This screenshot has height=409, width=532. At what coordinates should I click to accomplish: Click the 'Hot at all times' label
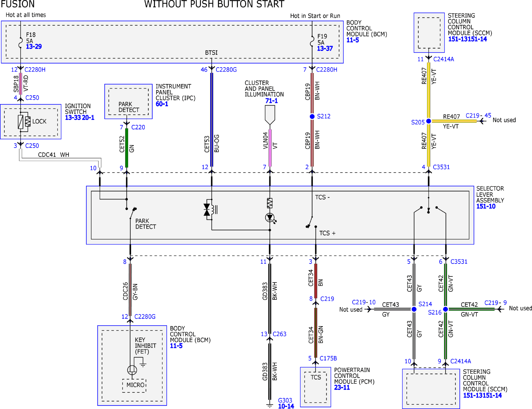click(26, 15)
